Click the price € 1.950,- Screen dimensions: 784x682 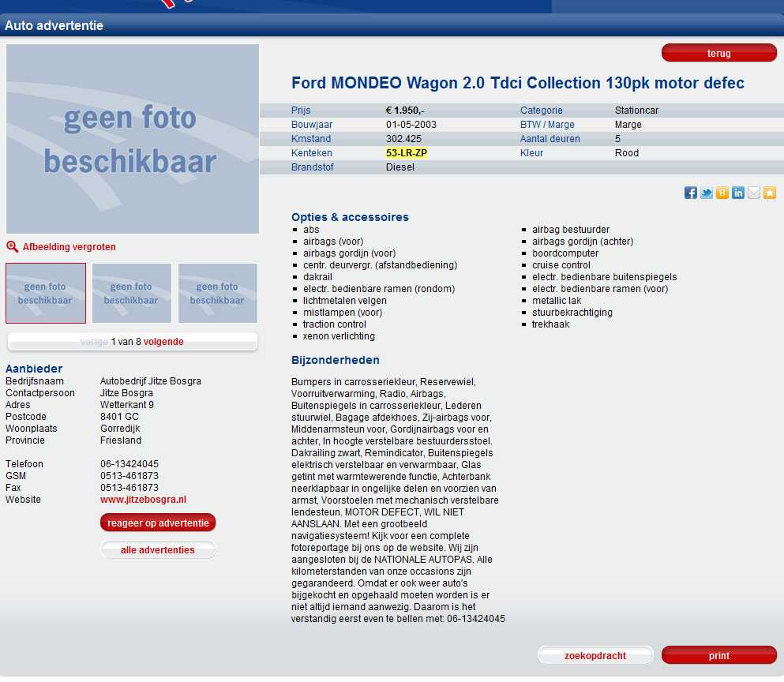click(x=405, y=110)
